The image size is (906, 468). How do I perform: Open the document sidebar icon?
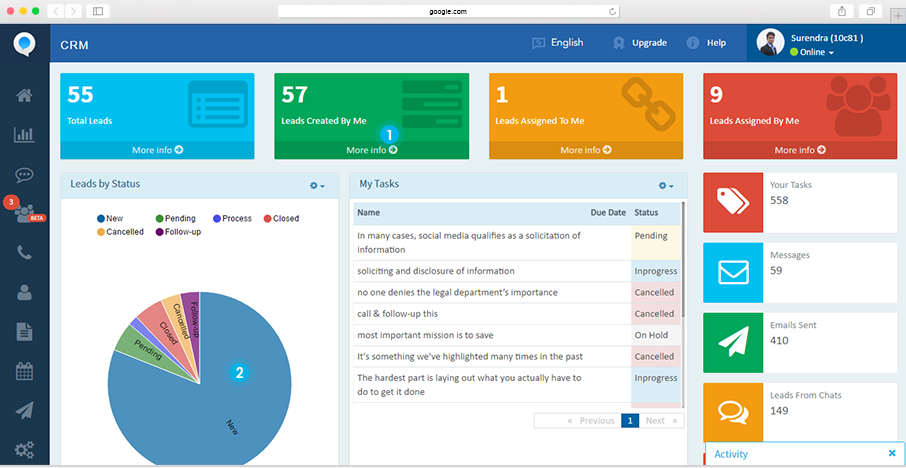24,332
